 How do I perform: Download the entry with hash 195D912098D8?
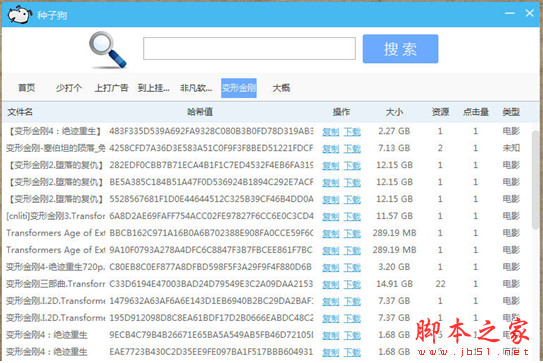[x=352, y=318]
